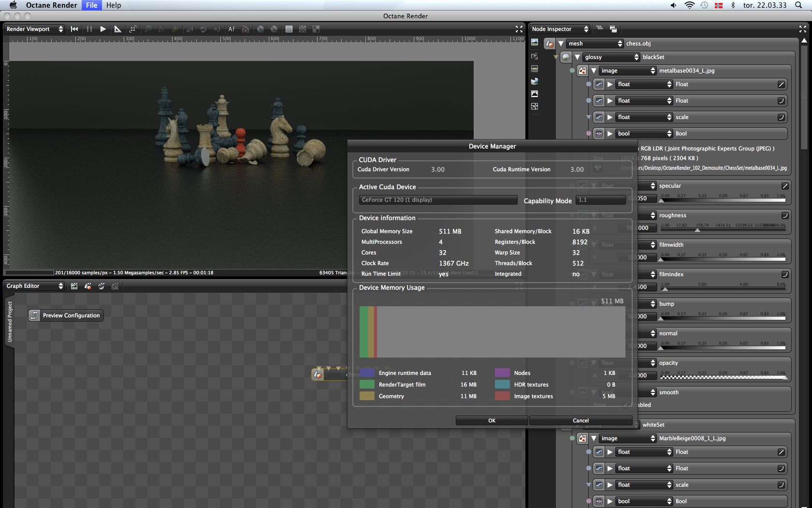Click the blue cylinder icon in inspector sidebar

pyautogui.click(x=535, y=81)
